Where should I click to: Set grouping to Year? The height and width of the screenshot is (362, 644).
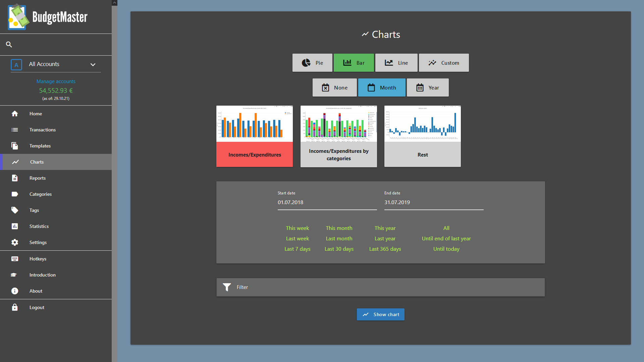click(428, 87)
